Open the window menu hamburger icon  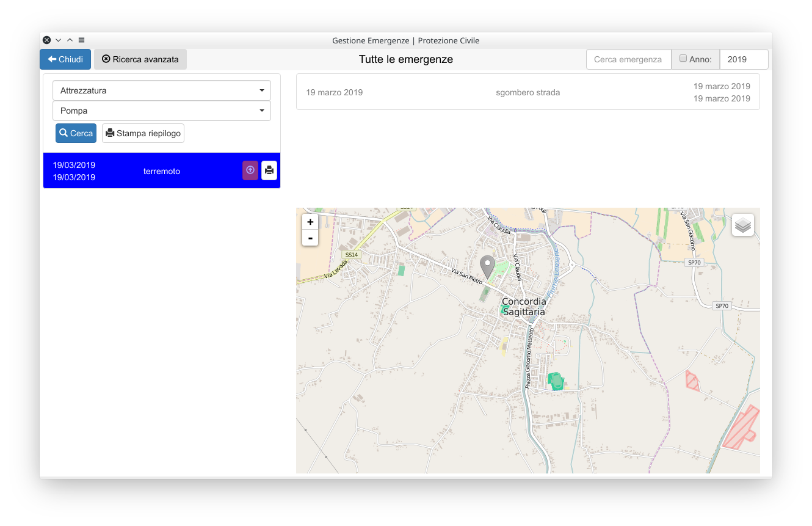(x=81, y=40)
